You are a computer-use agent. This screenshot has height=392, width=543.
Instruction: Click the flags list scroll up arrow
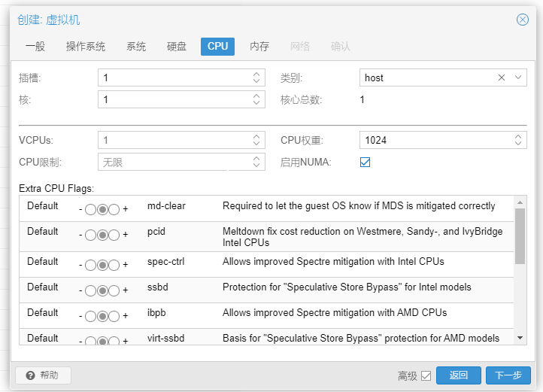click(x=520, y=202)
